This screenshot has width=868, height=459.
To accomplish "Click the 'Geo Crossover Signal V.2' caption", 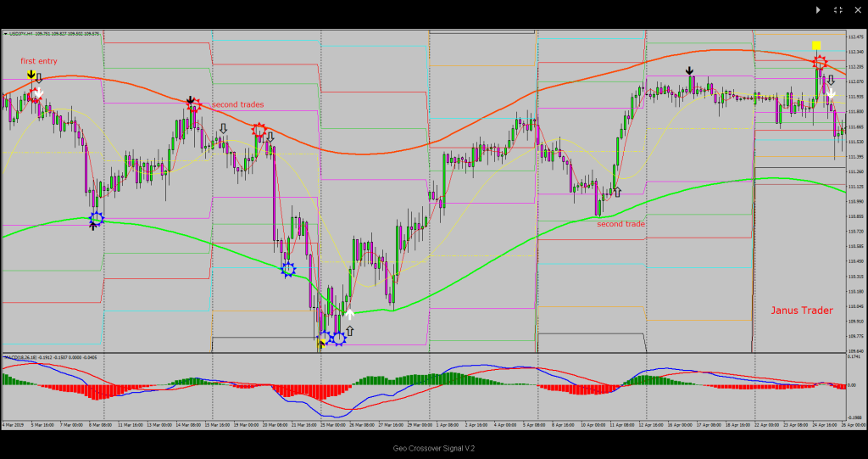I will coord(433,449).
